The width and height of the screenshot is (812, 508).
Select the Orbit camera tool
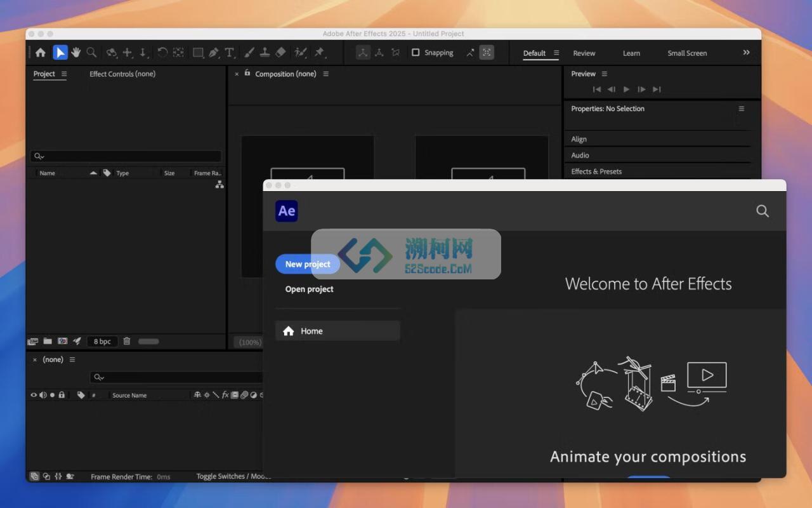pyautogui.click(x=112, y=53)
